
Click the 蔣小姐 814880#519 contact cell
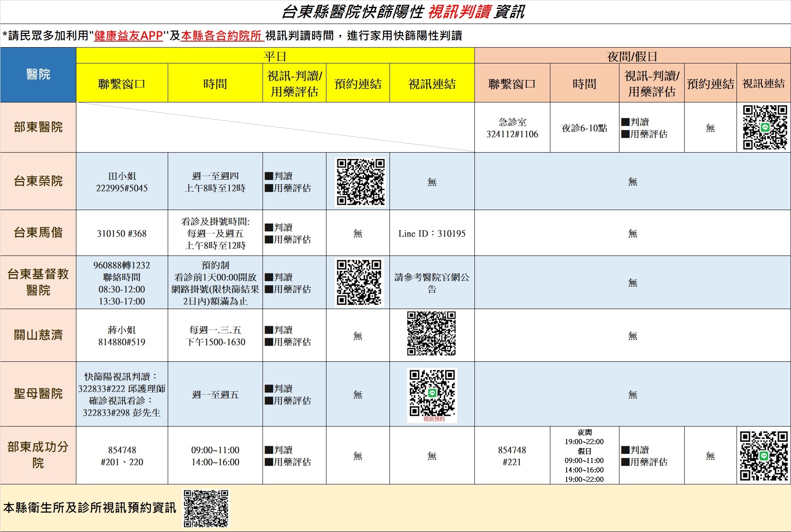click(x=122, y=336)
